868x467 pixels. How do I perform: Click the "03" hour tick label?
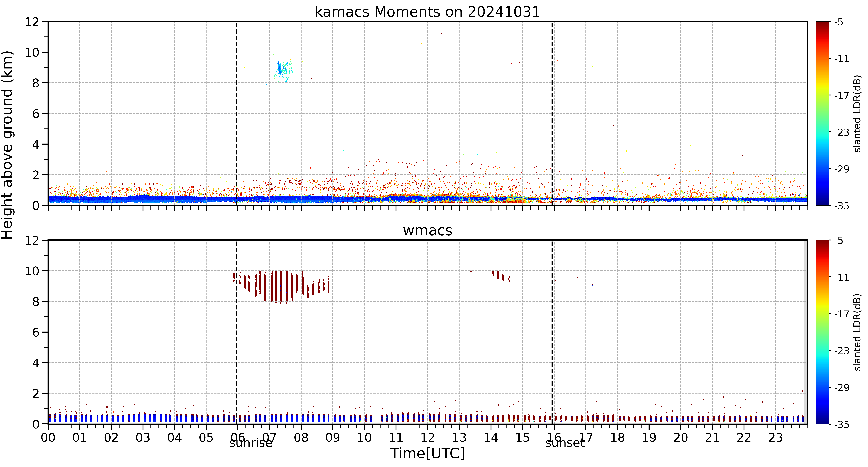[143, 438]
